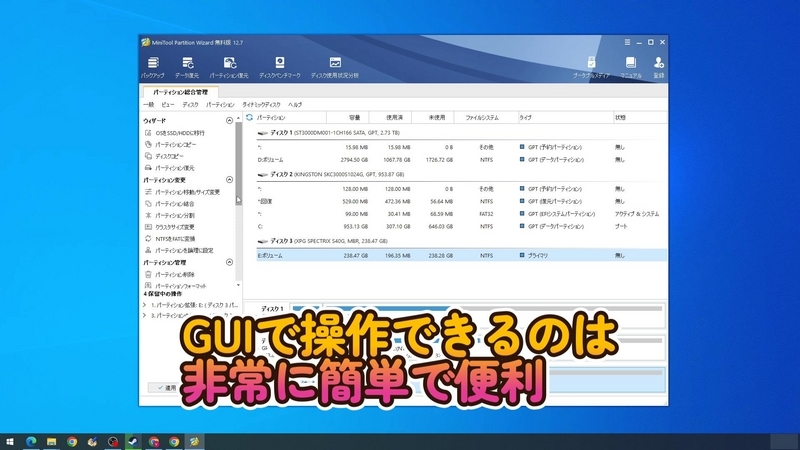
Task: Collapse the ウィザード section
Action: (229, 120)
